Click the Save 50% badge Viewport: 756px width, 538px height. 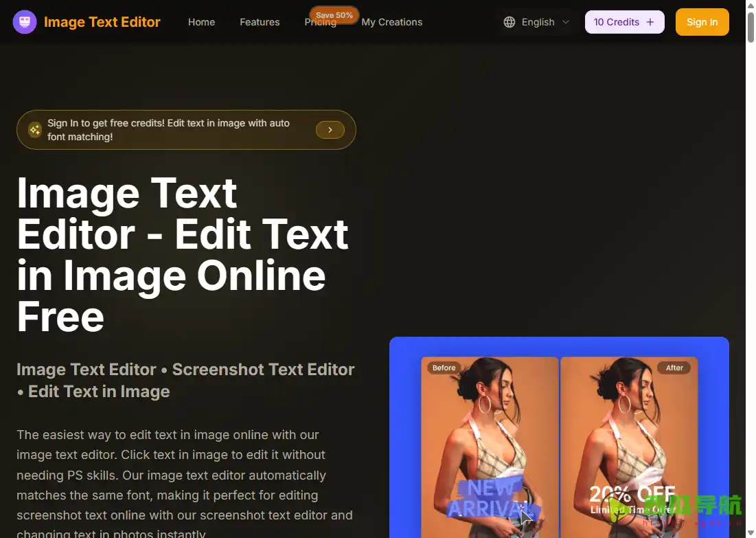point(334,14)
